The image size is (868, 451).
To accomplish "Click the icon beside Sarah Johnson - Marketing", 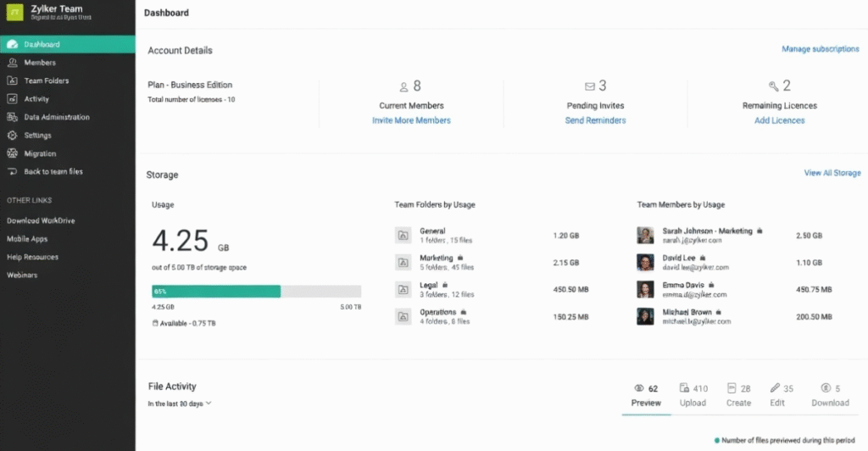I will (x=759, y=231).
